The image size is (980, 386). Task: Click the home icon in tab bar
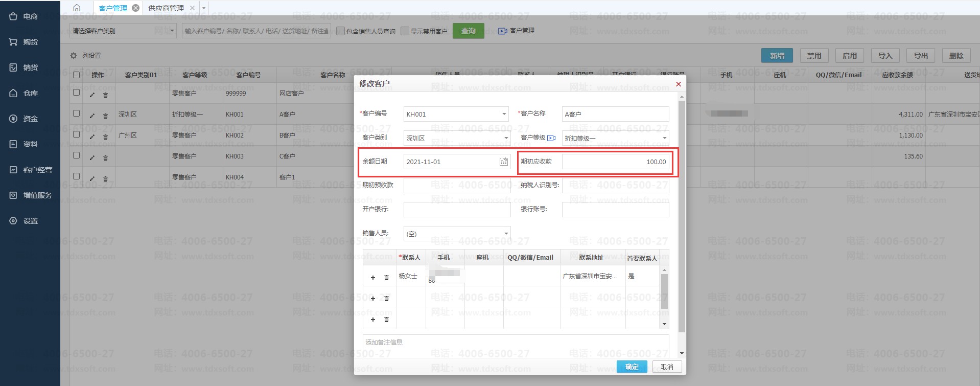[77, 8]
